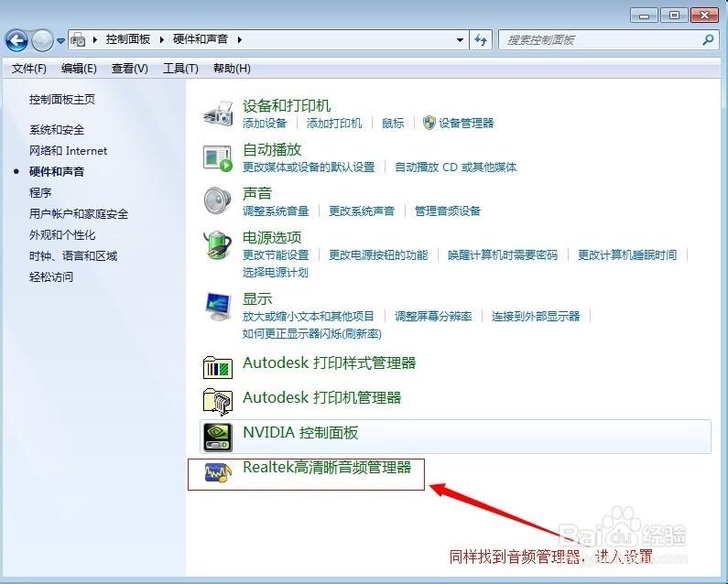This screenshot has width=728, height=584.
Task: Expand arrow after 硬件和声音 in breadcrumb
Action: tap(240, 40)
